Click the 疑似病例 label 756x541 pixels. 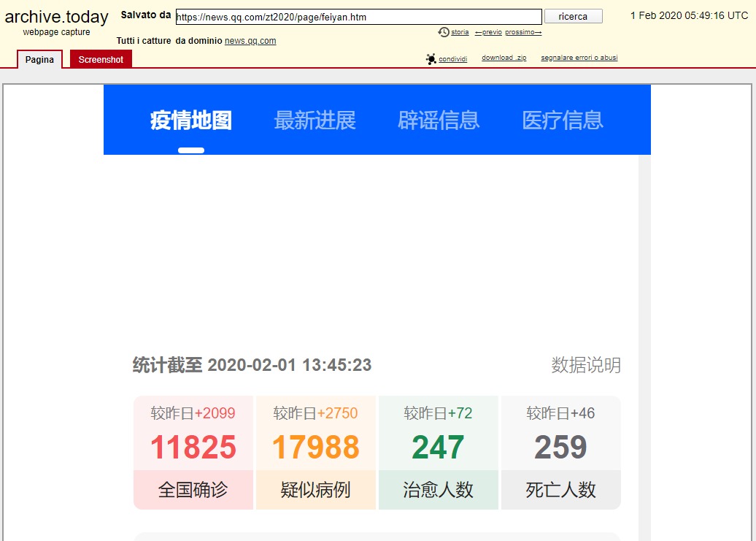(316, 490)
